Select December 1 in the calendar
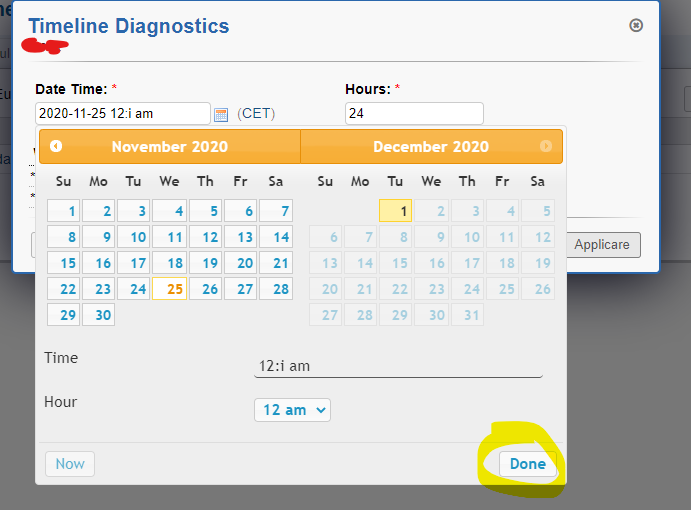Viewport: 691px width, 510px height. [396, 211]
